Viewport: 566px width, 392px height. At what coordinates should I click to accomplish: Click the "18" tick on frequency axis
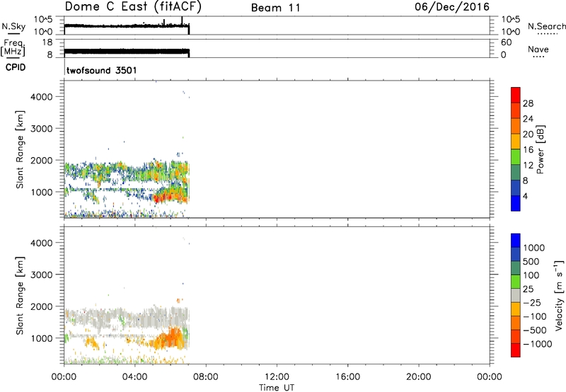point(47,42)
